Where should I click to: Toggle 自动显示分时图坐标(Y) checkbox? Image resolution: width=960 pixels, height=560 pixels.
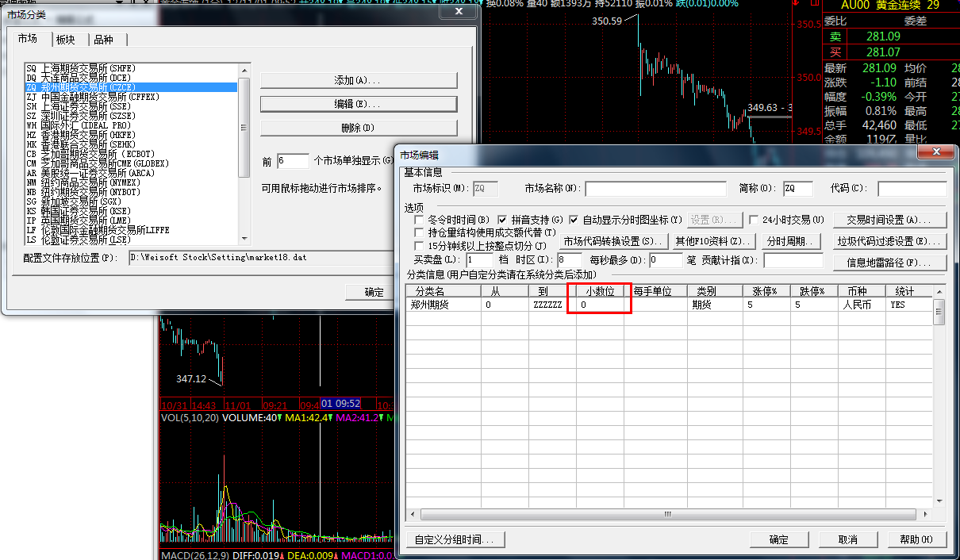(x=574, y=220)
